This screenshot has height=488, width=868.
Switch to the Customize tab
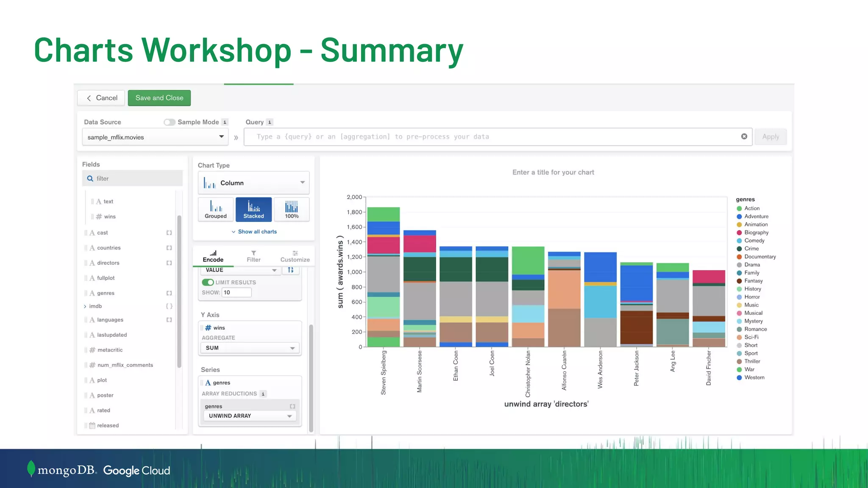click(x=295, y=256)
